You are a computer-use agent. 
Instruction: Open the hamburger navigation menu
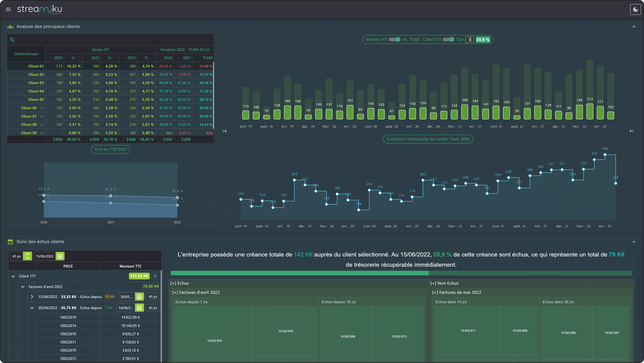[8, 9]
